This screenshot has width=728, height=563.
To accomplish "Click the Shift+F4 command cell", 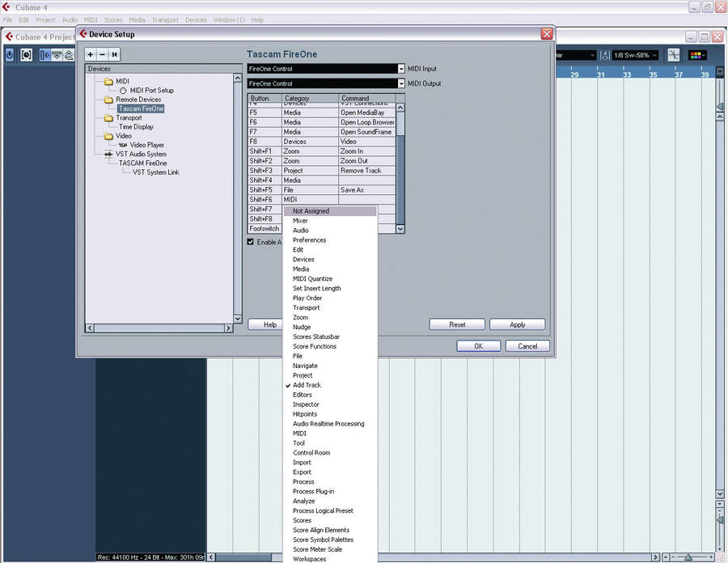I will [x=366, y=180].
